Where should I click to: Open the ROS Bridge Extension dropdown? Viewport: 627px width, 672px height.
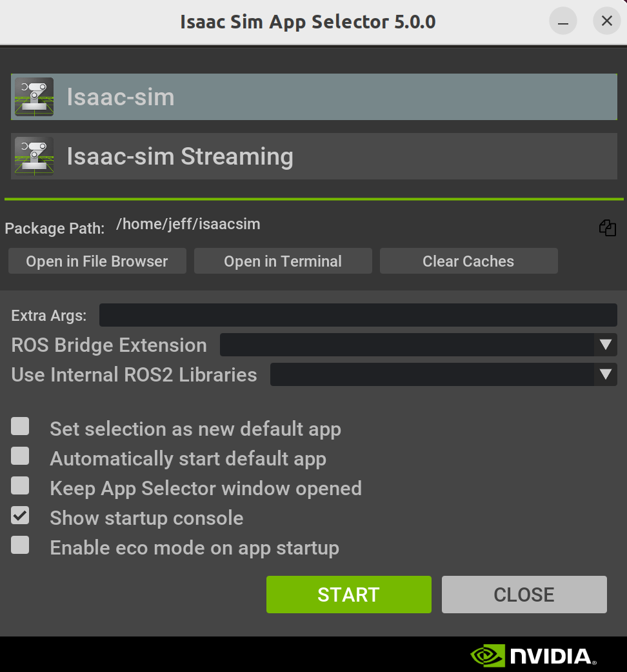(419, 345)
